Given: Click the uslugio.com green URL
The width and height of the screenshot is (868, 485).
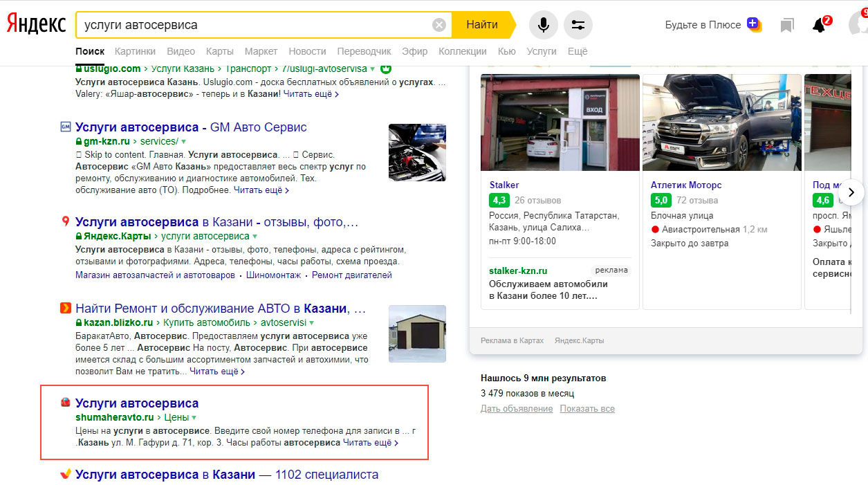Looking at the screenshot, I should (112, 69).
